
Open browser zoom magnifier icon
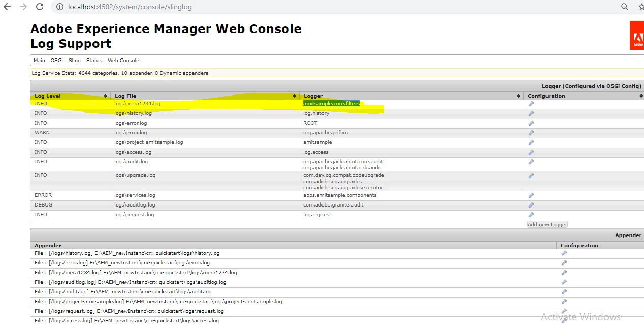pyautogui.click(x=625, y=7)
